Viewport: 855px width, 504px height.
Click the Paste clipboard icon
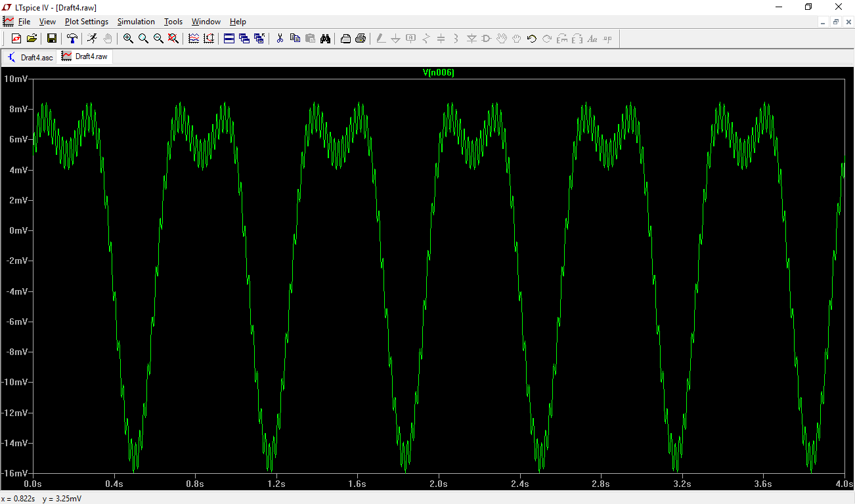pyautogui.click(x=310, y=39)
